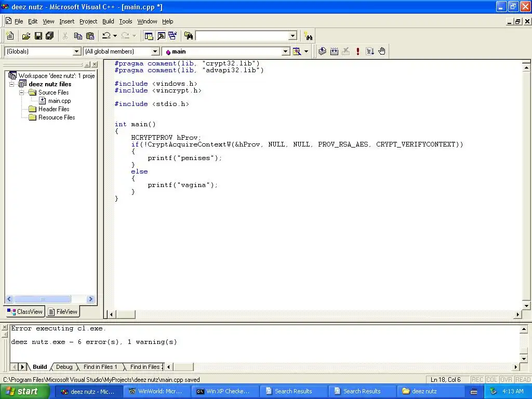Open the main members dropdown
Viewport: 532px width, 399px height.
[286, 51]
